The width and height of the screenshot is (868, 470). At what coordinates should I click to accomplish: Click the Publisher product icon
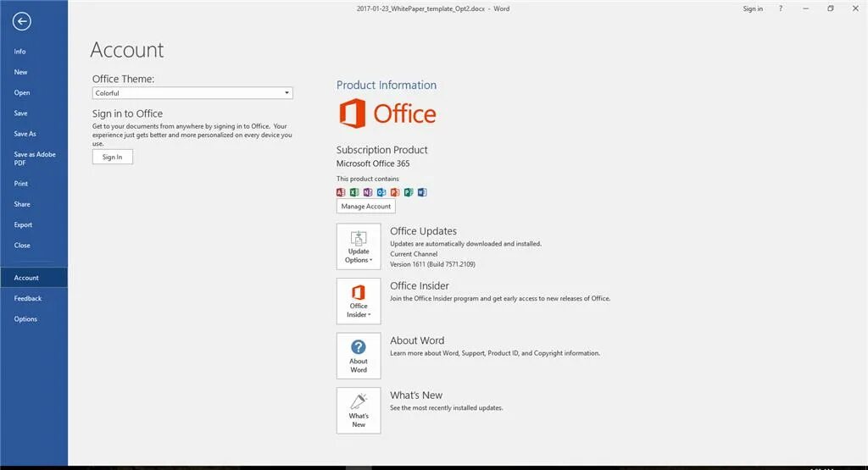click(409, 192)
